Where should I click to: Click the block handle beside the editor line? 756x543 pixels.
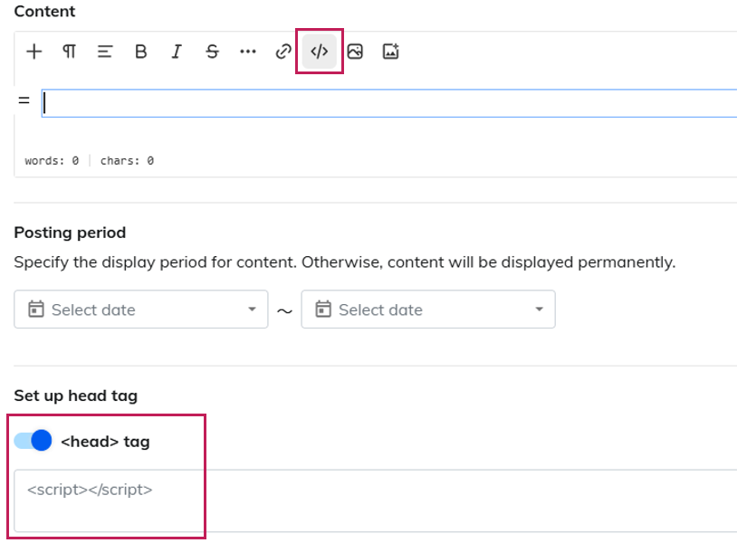[x=24, y=100]
